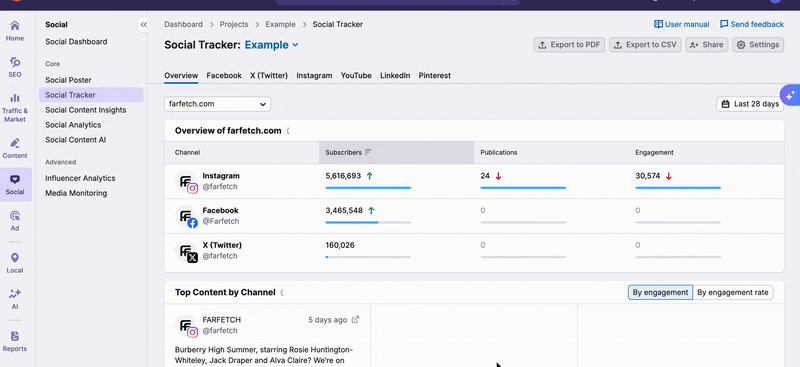The image size is (800, 367).
Task: Click the 5 days ago post timestamp
Action: [x=327, y=320]
